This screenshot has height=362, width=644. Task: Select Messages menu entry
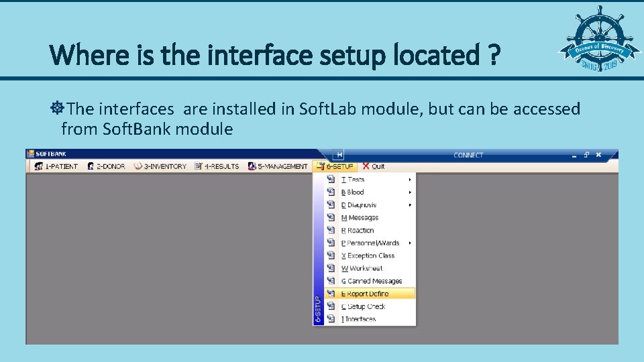[x=370, y=217]
